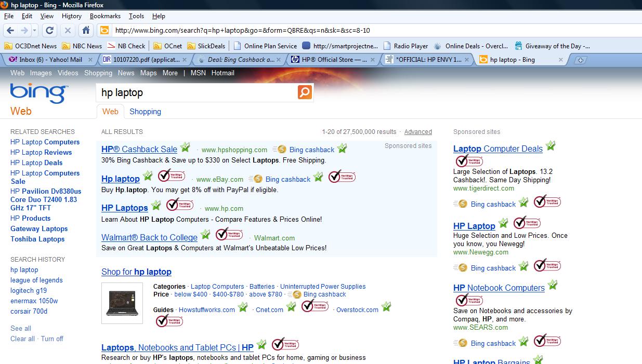This screenshot has height=364, width=642.
Task: Click the Firefox Back arrow button
Action: [10, 30]
